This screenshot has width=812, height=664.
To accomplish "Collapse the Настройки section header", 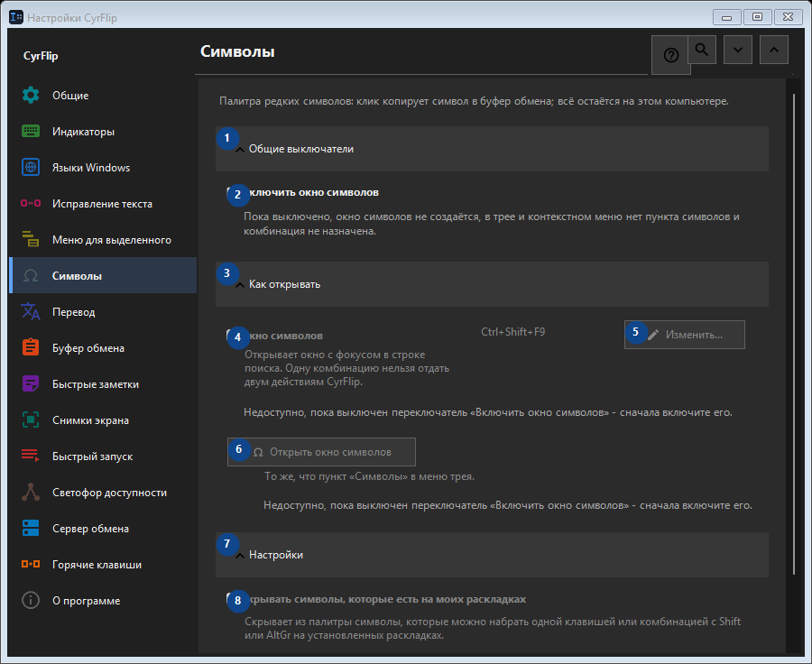I will point(492,555).
